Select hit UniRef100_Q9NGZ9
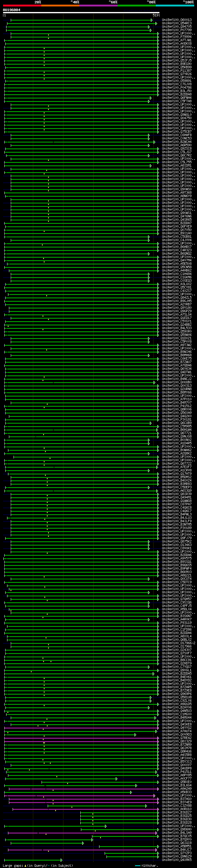The width and height of the screenshot is (197, 868). (x=177, y=856)
